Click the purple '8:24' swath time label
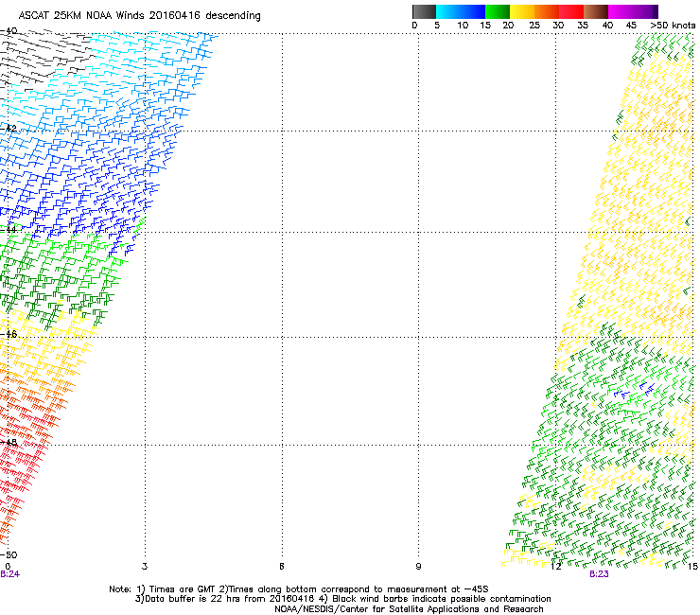 pyautogui.click(x=9, y=574)
